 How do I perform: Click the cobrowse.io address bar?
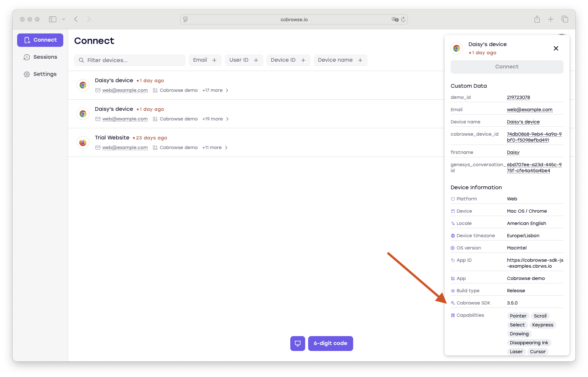click(294, 19)
